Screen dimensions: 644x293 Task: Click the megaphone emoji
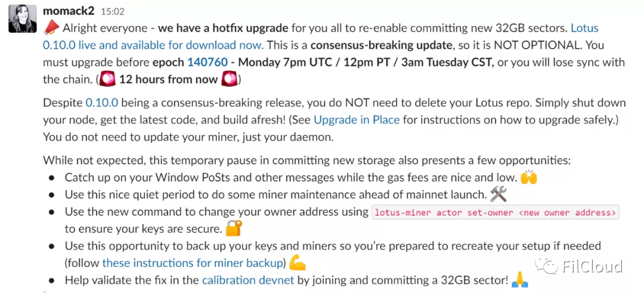[x=51, y=28]
